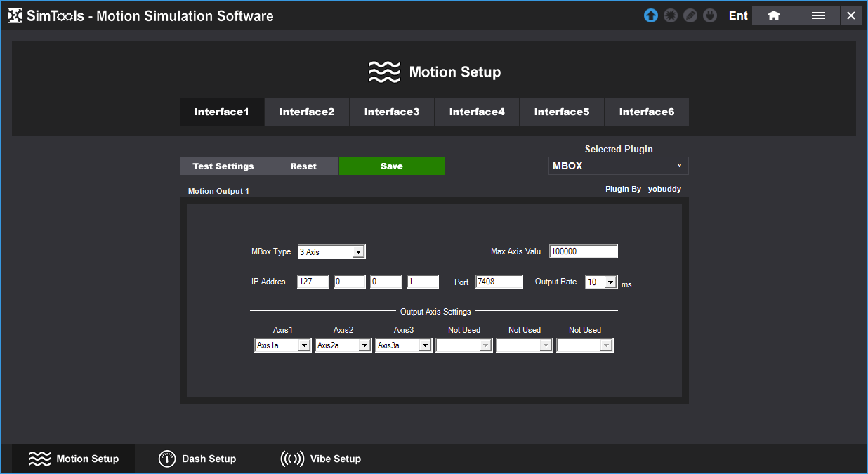Click the blue up-arrow status icon
The width and height of the screenshot is (868, 474).
[651, 15]
